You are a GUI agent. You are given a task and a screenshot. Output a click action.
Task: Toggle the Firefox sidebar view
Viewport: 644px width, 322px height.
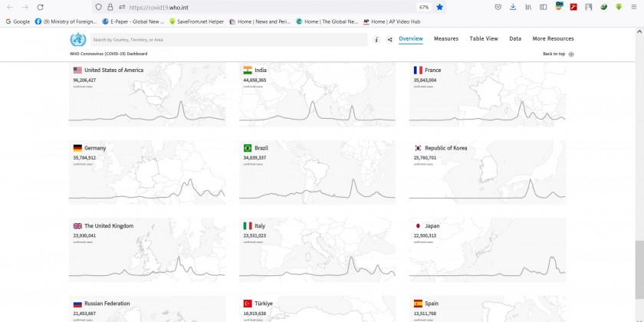coord(544,7)
